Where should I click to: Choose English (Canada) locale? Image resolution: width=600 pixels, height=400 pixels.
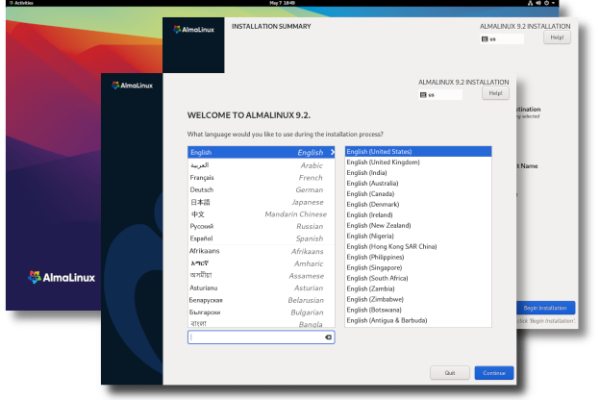coord(418,194)
